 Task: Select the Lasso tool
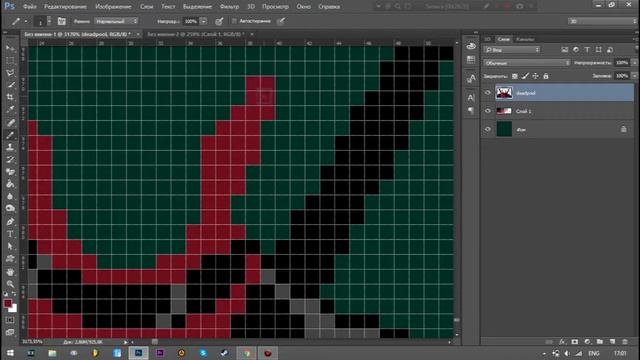tap(10, 73)
